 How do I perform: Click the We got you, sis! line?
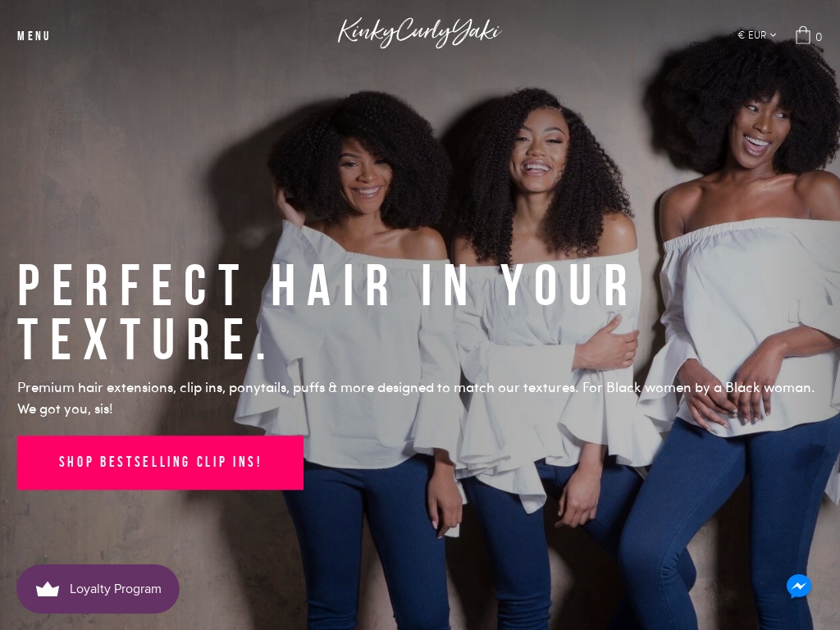[x=65, y=409]
